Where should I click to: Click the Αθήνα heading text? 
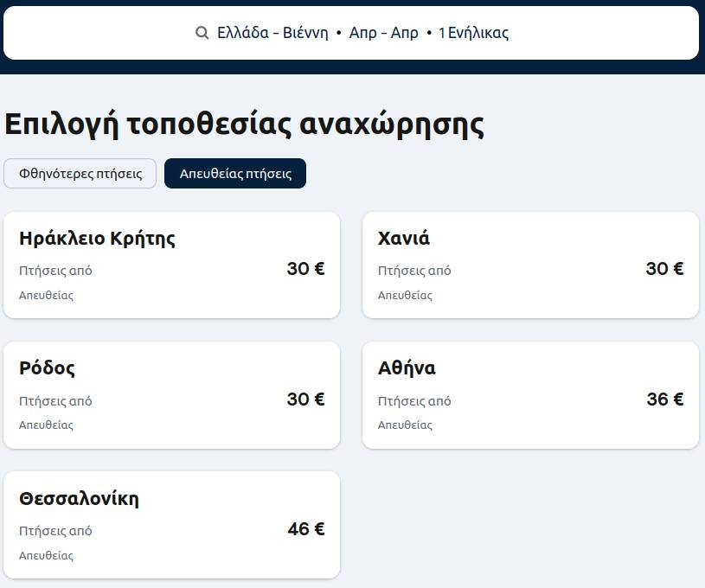point(407,368)
